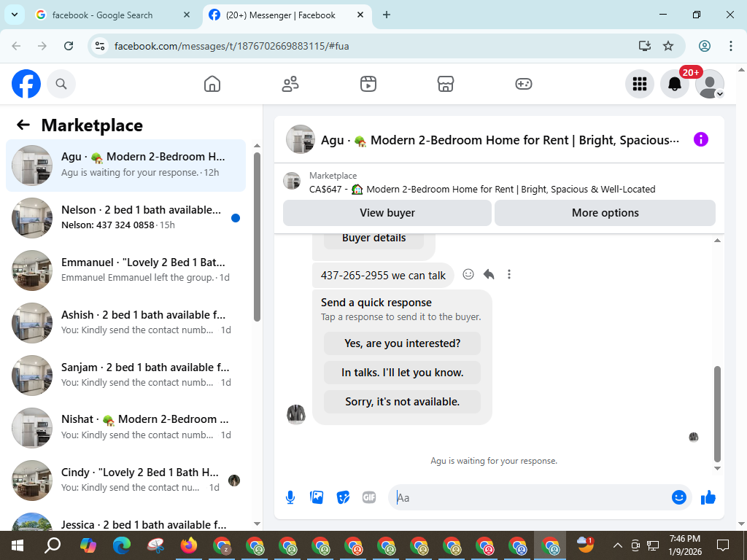The width and height of the screenshot is (747, 560).
Task: Open the Sanjam conversation
Action: tap(125, 375)
